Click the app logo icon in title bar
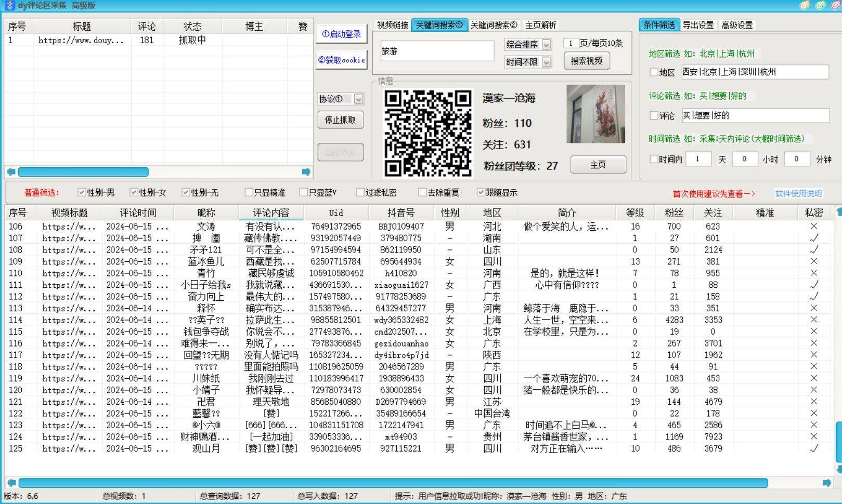 tap(10, 6)
